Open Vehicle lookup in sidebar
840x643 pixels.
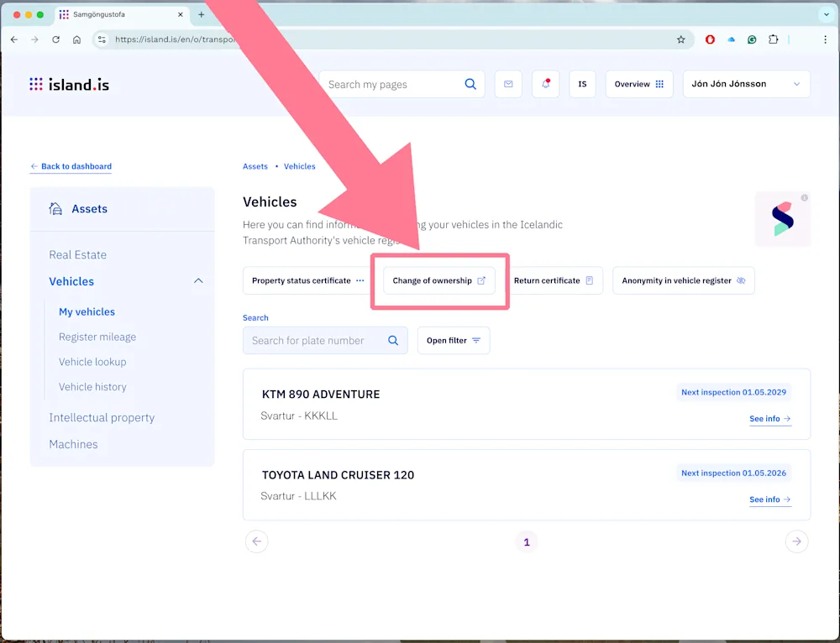92,362
